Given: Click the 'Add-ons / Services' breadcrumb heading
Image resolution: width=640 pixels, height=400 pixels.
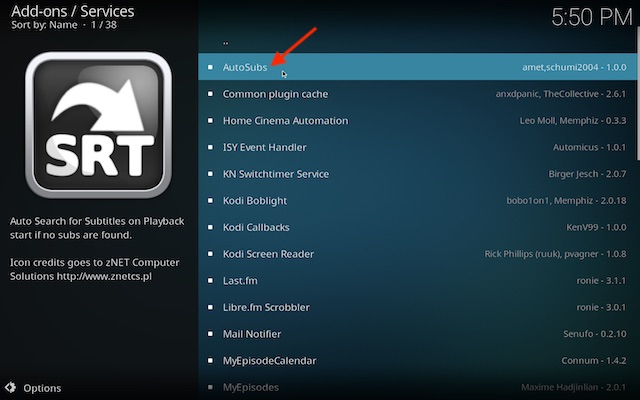Looking at the screenshot, I should click(x=73, y=11).
